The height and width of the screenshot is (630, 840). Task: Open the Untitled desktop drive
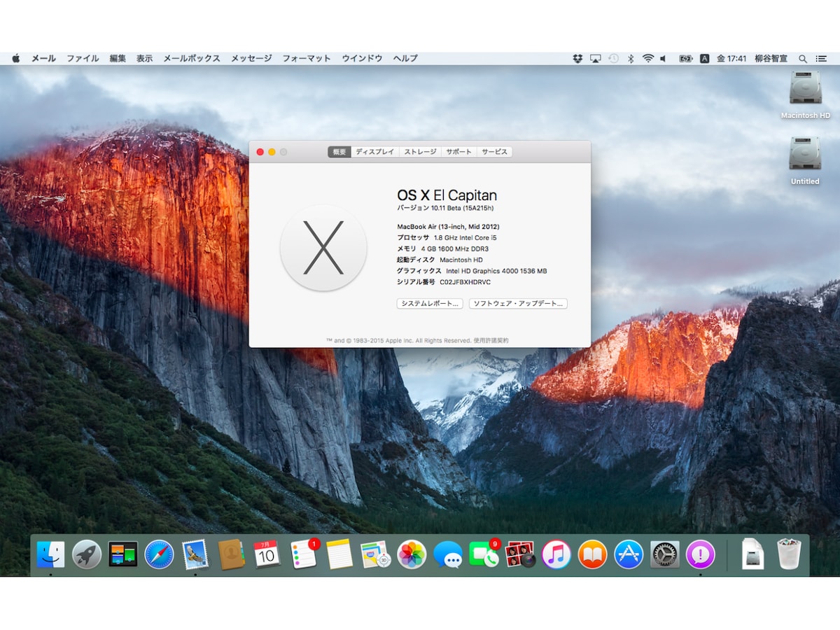point(805,160)
